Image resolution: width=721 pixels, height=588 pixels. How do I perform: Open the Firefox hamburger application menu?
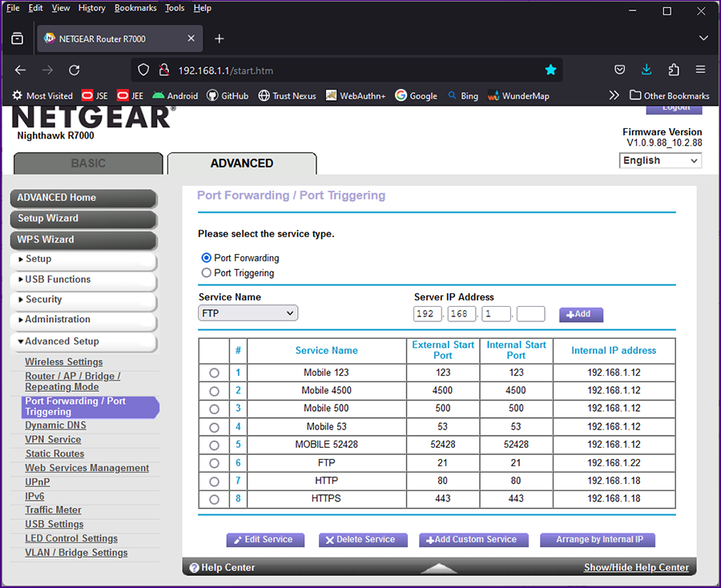tap(700, 70)
